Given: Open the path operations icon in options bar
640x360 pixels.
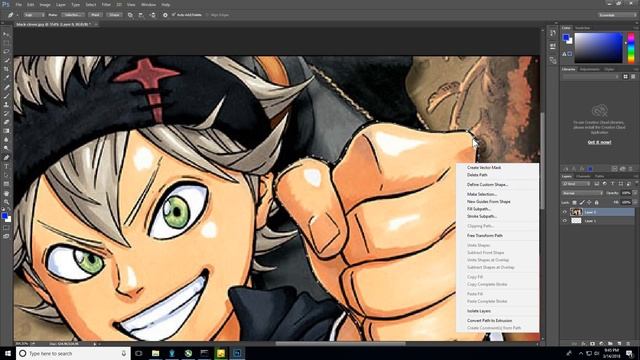Looking at the screenshot, I should pyautogui.click(x=130, y=15).
